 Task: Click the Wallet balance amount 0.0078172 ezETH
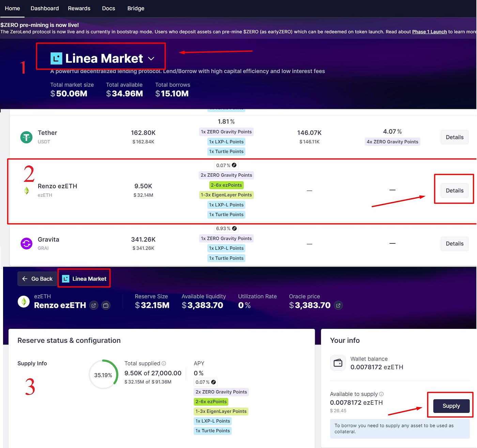pos(377,367)
